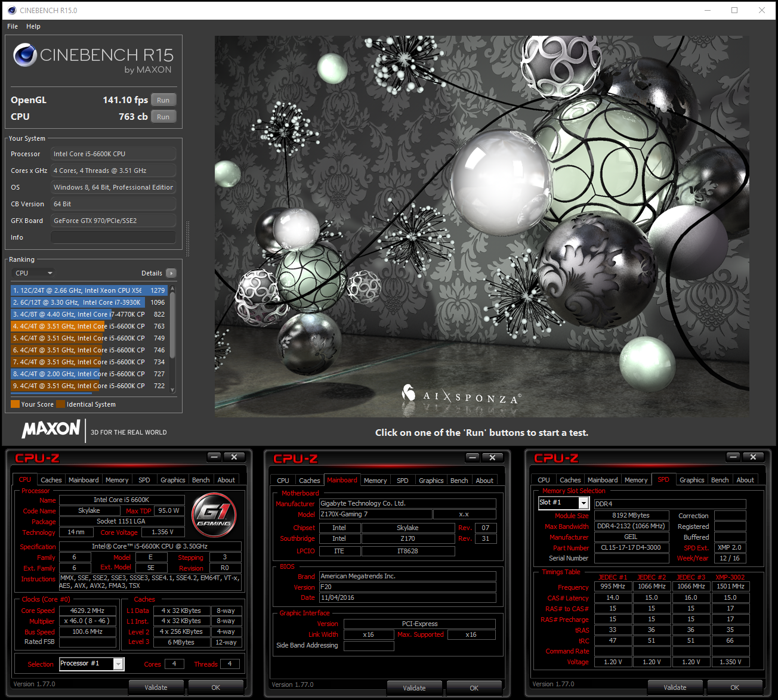The height and width of the screenshot is (700, 778).
Task: Open Memory tab in middle CPU-Z window
Action: tap(375, 481)
